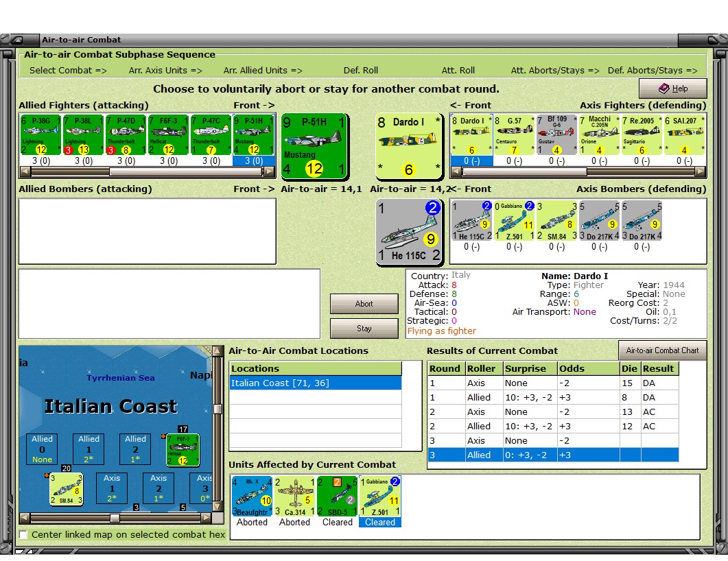
Task: Select the small He 115C counter in Axis bombers
Action: (x=471, y=221)
